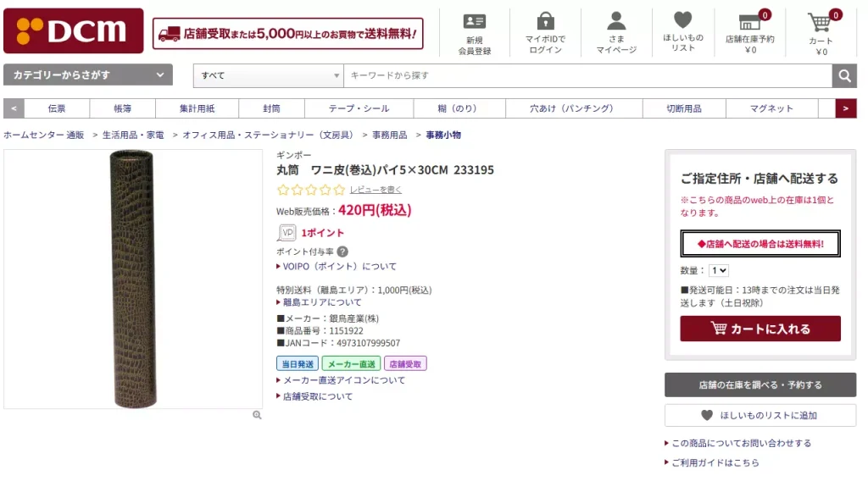Viewport: 868px width, 481px height.
Task: Select the 伝票 category tab
Action: coord(57,108)
